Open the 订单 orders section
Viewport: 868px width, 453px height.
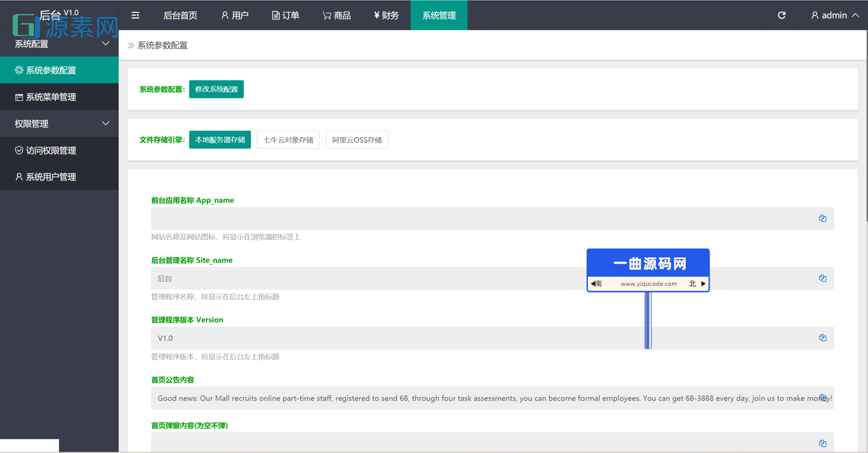(x=285, y=15)
